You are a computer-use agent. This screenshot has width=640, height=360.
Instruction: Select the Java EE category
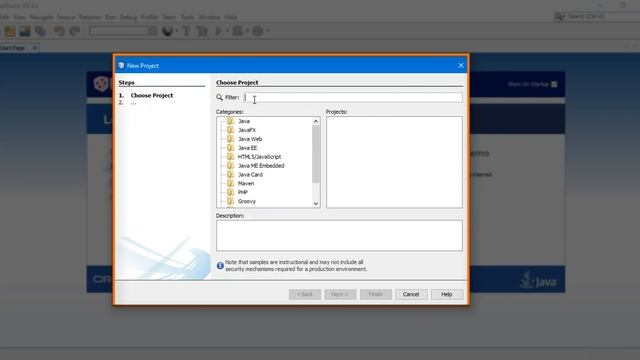(x=247, y=148)
